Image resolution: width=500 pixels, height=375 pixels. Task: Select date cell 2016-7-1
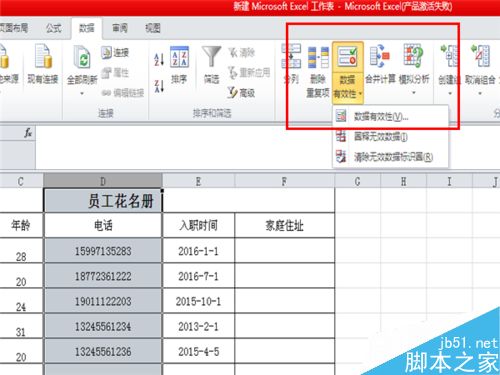pyautogui.click(x=199, y=276)
